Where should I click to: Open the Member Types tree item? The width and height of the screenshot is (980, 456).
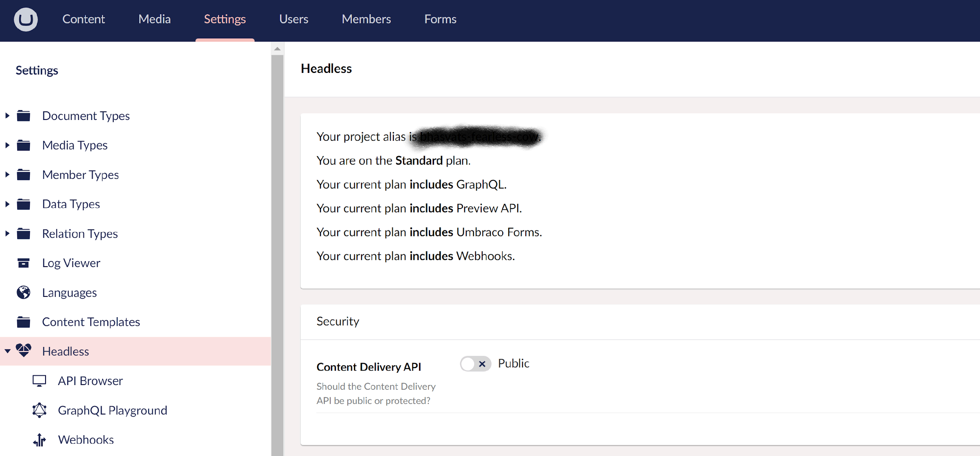point(80,174)
